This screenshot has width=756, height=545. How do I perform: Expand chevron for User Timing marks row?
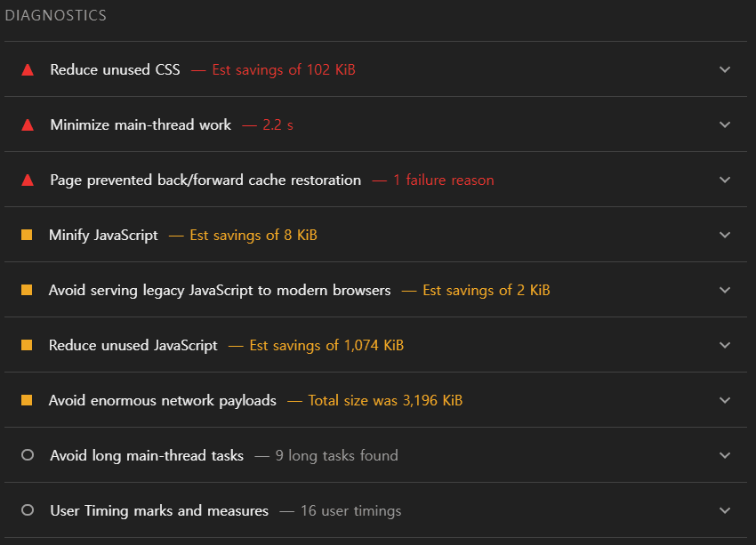(x=725, y=510)
